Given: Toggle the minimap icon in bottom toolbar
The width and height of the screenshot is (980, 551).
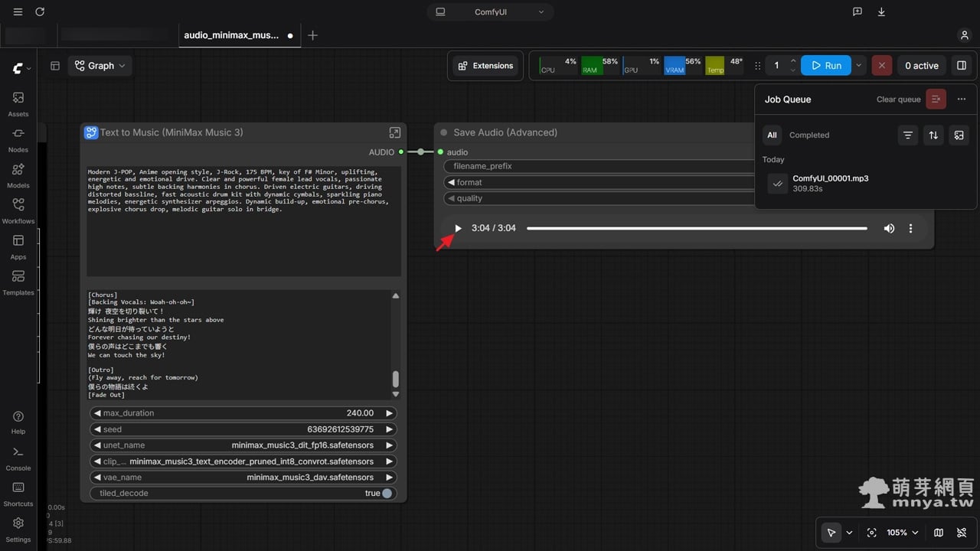Looking at the screenshot, I should [939, 533].
